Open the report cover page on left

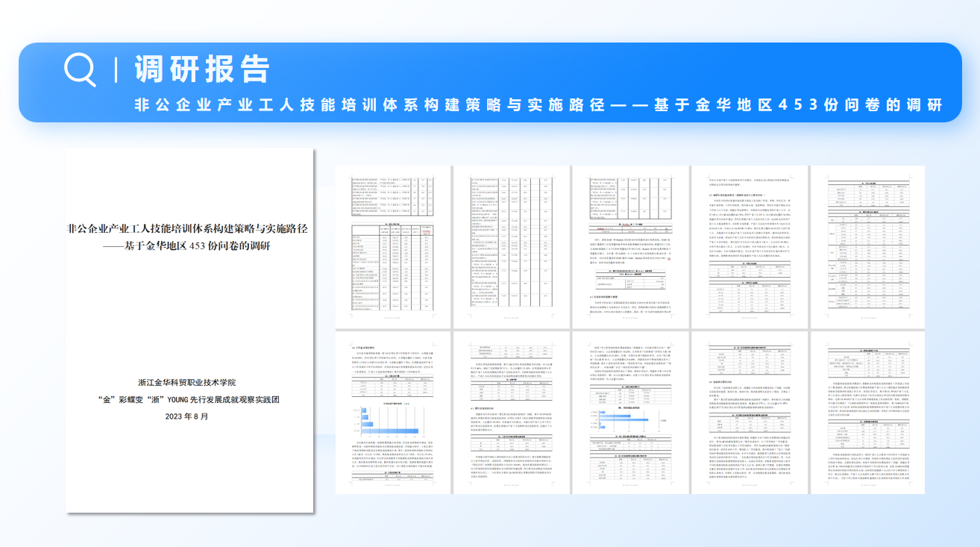tap(189, 330)
